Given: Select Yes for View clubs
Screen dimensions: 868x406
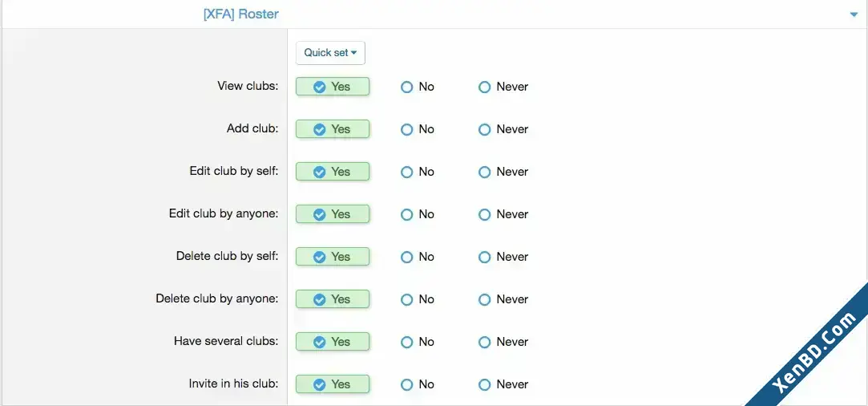Looking at the screenshot, I should (332, 87).
